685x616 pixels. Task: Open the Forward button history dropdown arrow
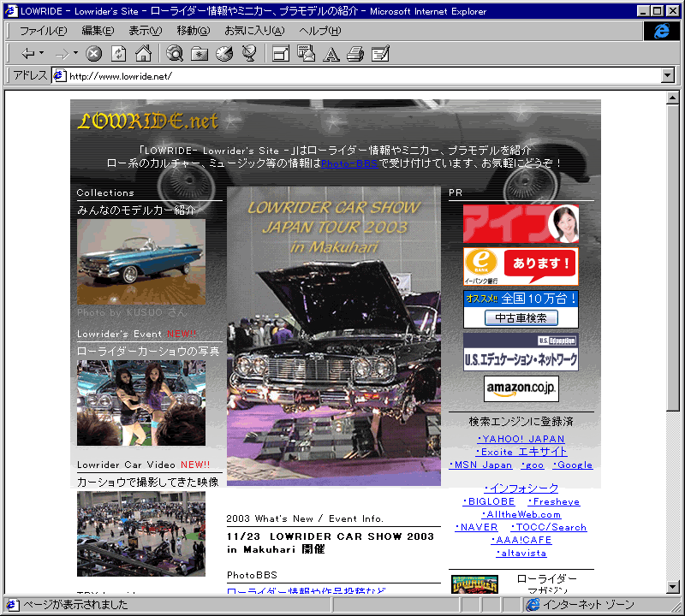coord(75,53)
